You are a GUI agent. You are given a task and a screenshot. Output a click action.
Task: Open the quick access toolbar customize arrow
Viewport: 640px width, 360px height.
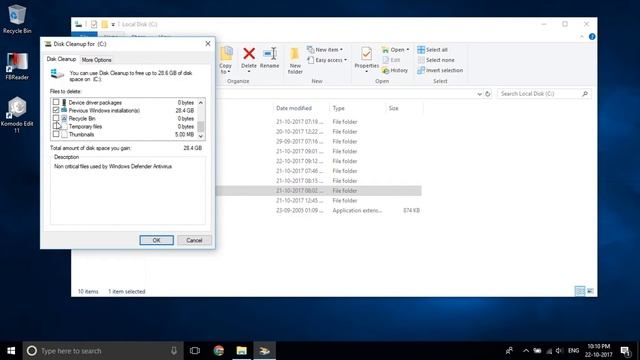click(x=113, y=24)
